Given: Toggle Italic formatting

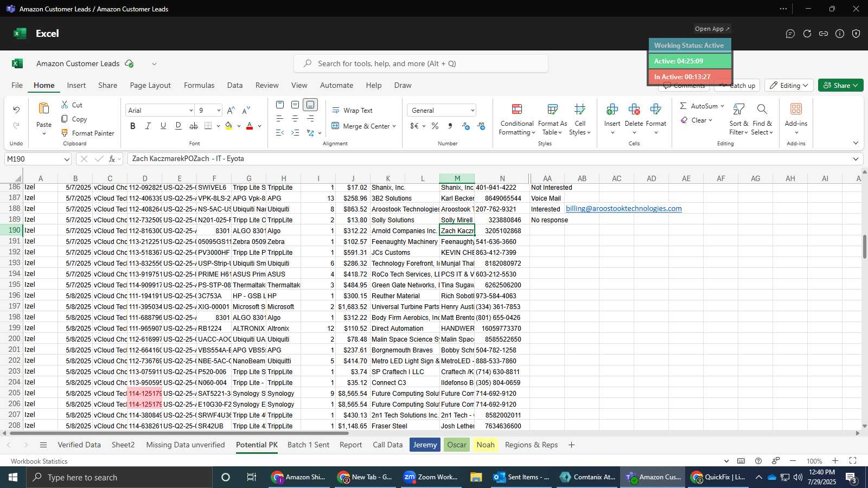Looking at the screenshot, I should [x=148, y=126].
